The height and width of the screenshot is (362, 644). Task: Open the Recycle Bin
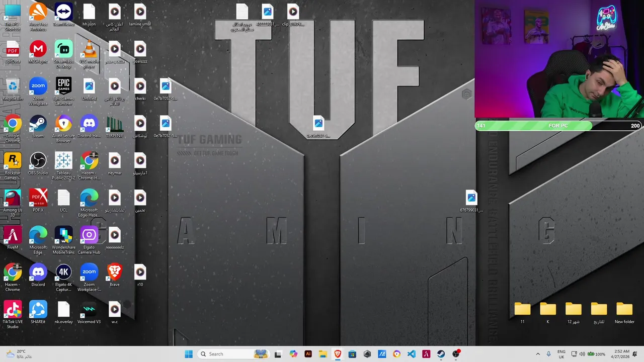click(x=13, y=89)
